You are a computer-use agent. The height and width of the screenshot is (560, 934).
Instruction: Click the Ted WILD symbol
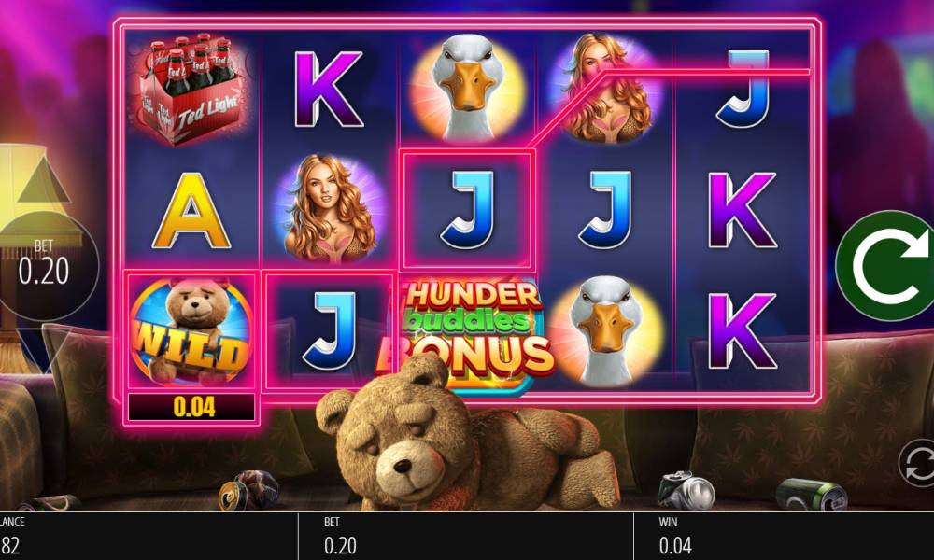point(191,331)
